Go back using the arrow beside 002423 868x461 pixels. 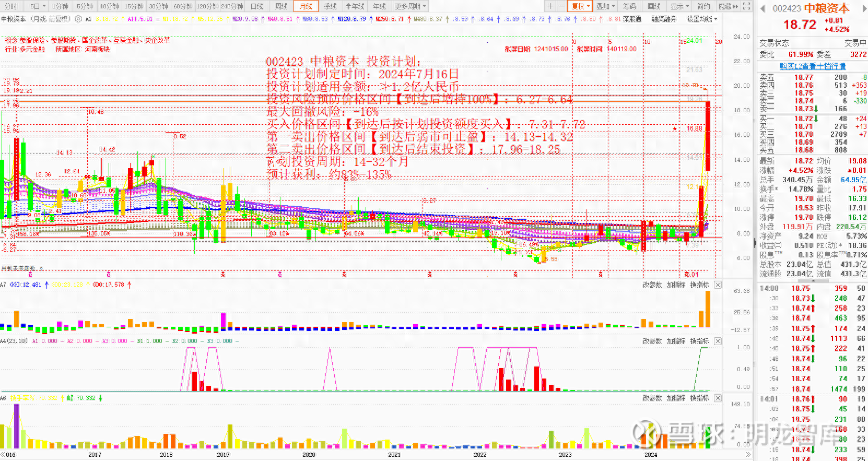tap(763, 9)
